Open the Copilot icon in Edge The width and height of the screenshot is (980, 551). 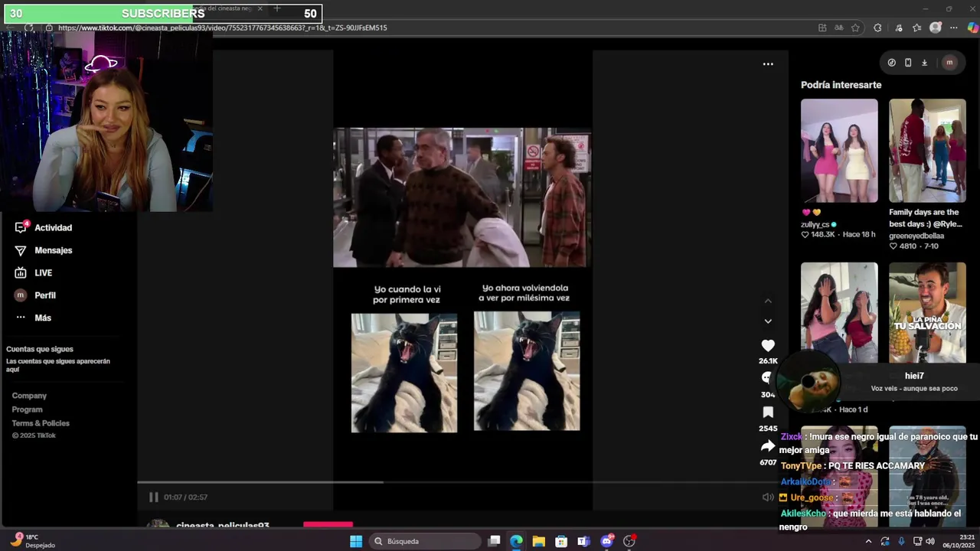[x=972, y=28]
